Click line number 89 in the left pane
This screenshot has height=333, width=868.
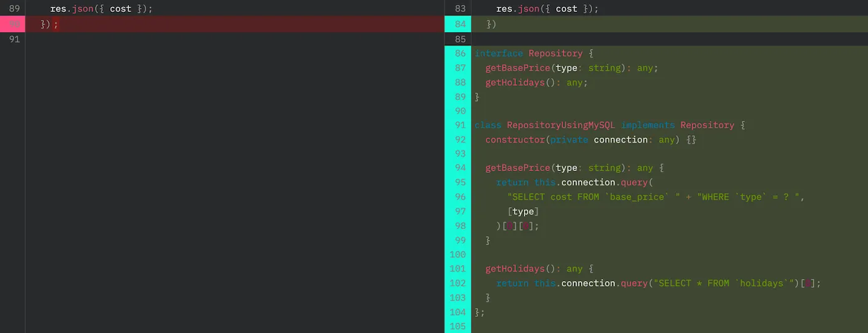pyautogui.click(x=14, y=9)
